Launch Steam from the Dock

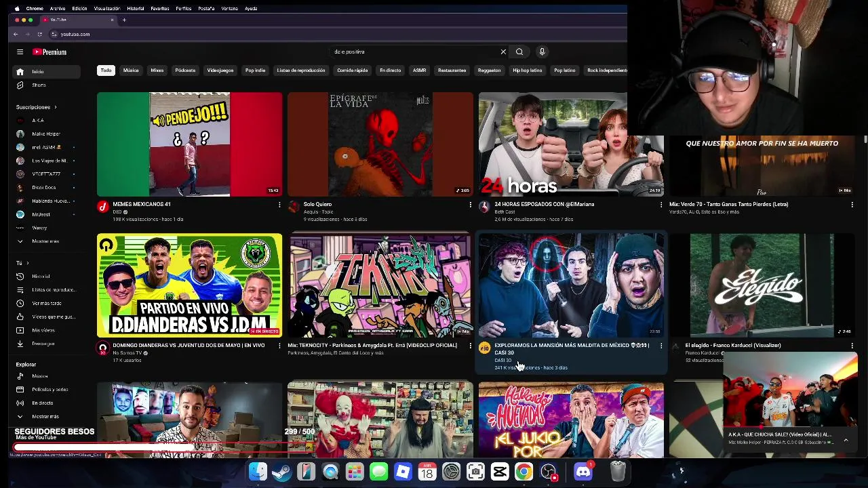[x=281, y=472]
